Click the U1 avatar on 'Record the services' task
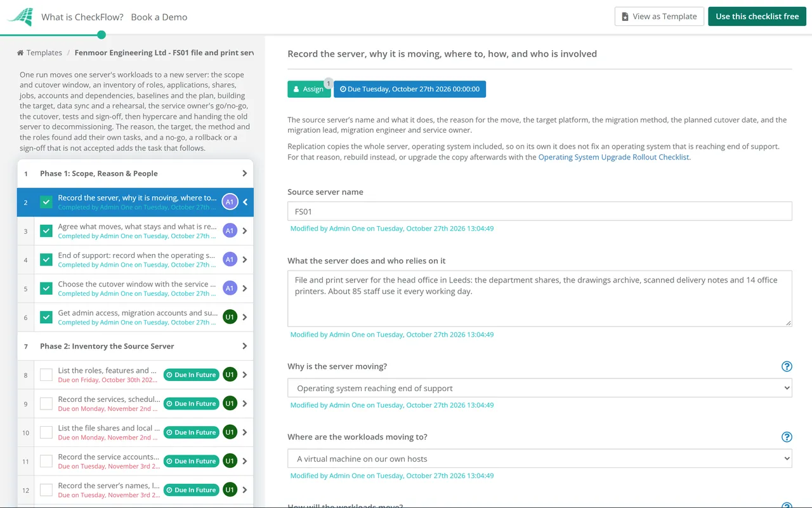 (x=230, y=403)
